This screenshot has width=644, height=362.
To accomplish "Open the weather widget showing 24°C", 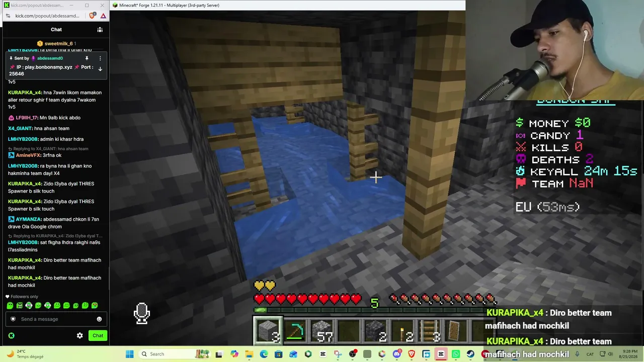I will [25, 354].
